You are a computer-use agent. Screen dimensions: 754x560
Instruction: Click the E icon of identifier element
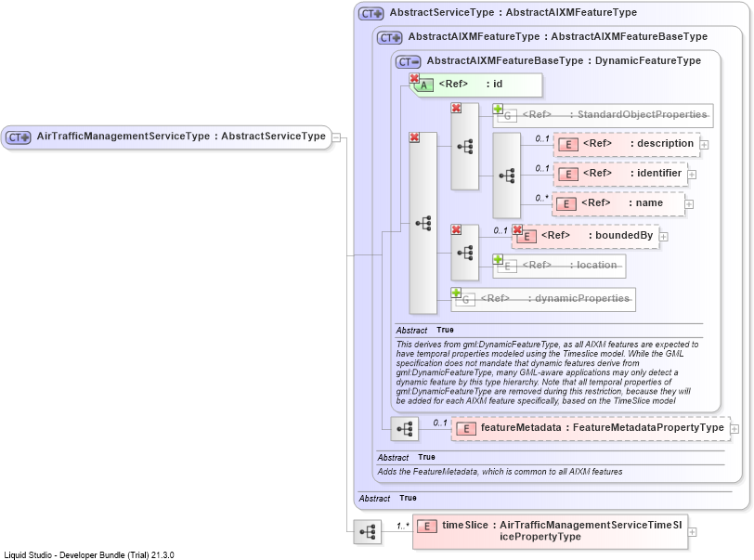tap(568, 175)
